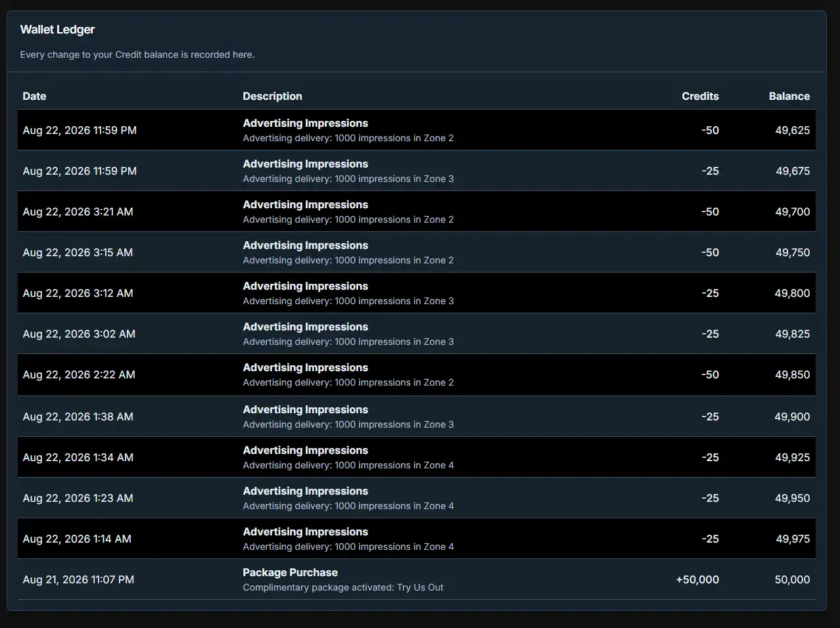
Task: Select the balance value 49,825
Action: pos(792,334)
